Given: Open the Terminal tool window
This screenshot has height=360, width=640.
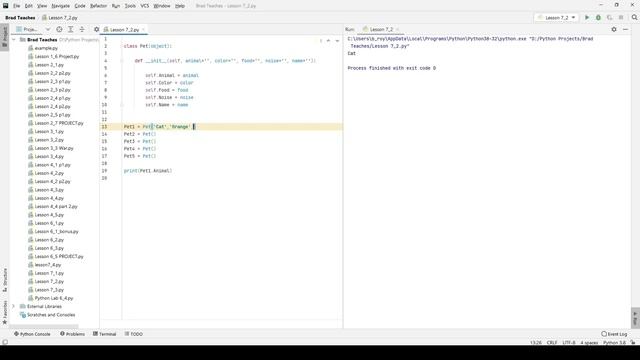Looking at the screenshot, I should tap(104, 334).
